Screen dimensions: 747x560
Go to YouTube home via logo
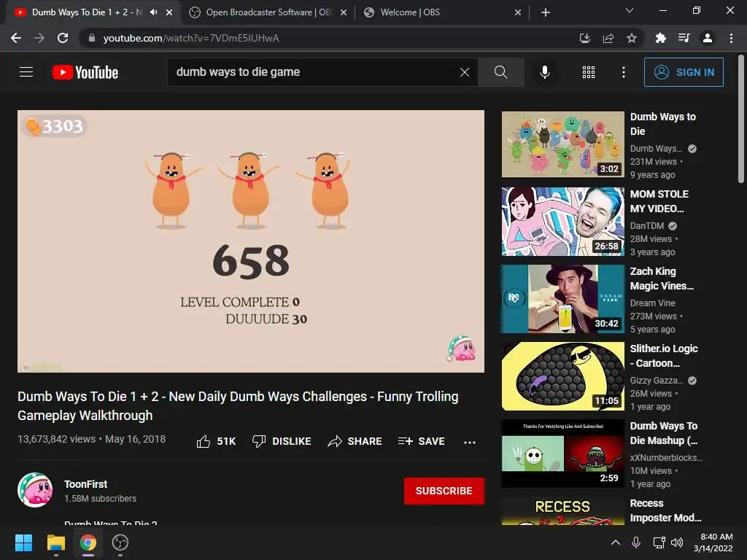click(85, 72)
